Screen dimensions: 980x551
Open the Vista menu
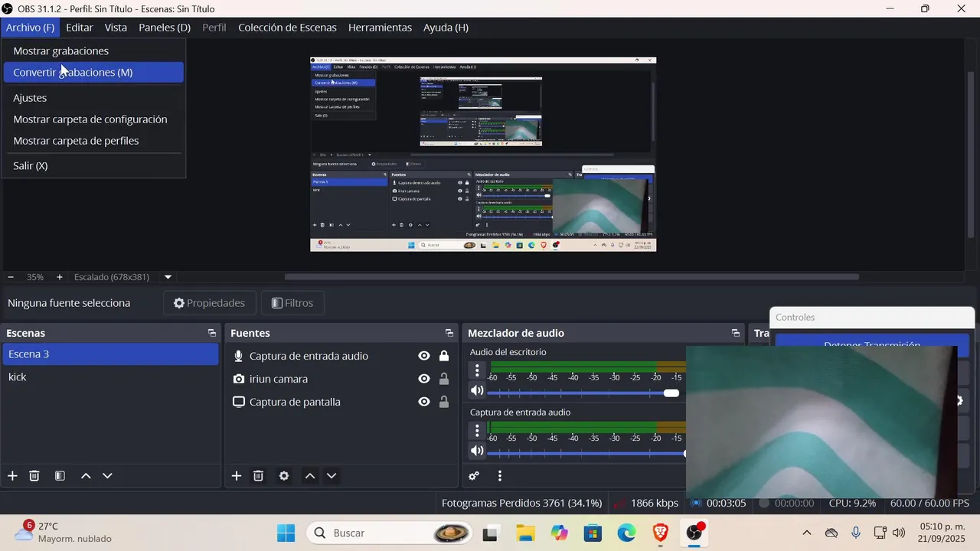point(116,28)
